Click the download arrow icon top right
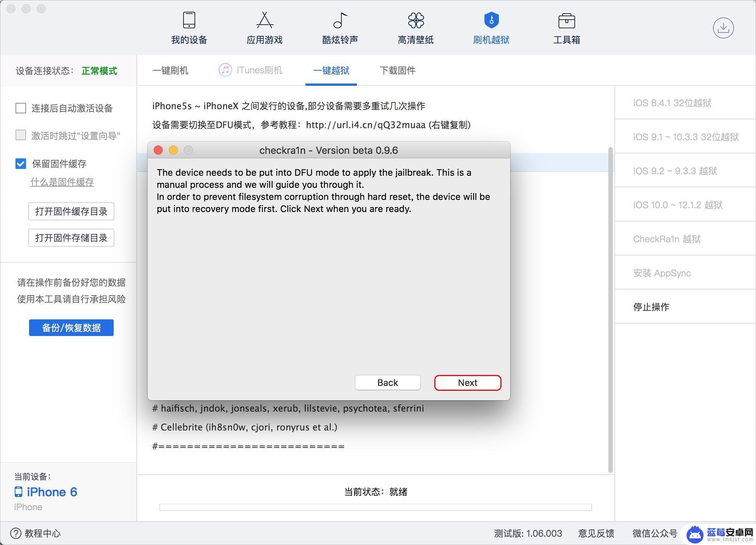The width and height of the screenshot is (756, 545). [723, 28]
